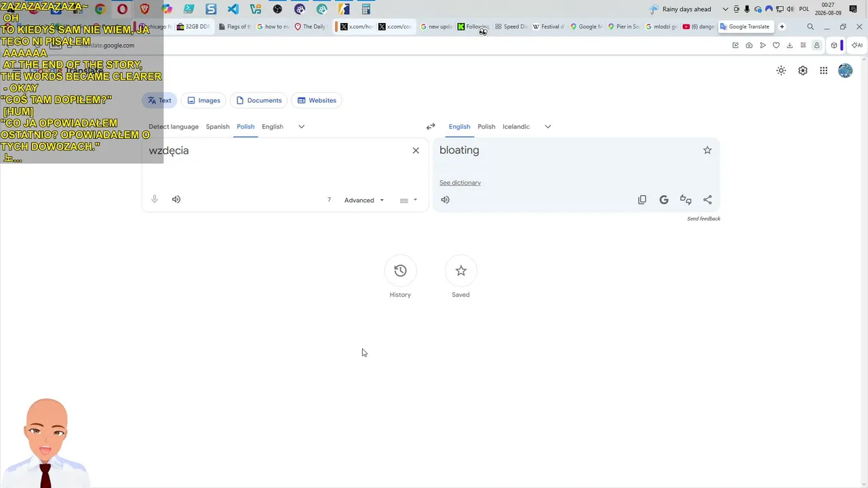The width and height of the screenshot is (868, 488).
Task: Listen to the translation bloating
Action: click(445, 199)
